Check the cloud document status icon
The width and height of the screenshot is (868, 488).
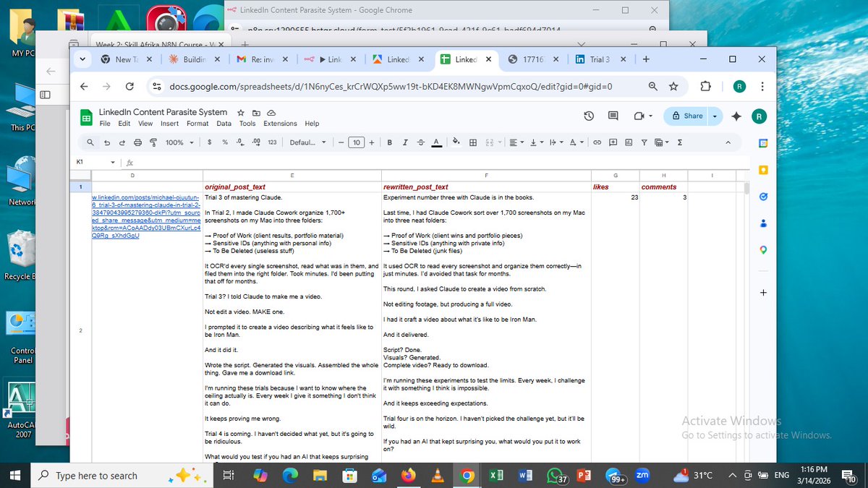pos(271,113)
